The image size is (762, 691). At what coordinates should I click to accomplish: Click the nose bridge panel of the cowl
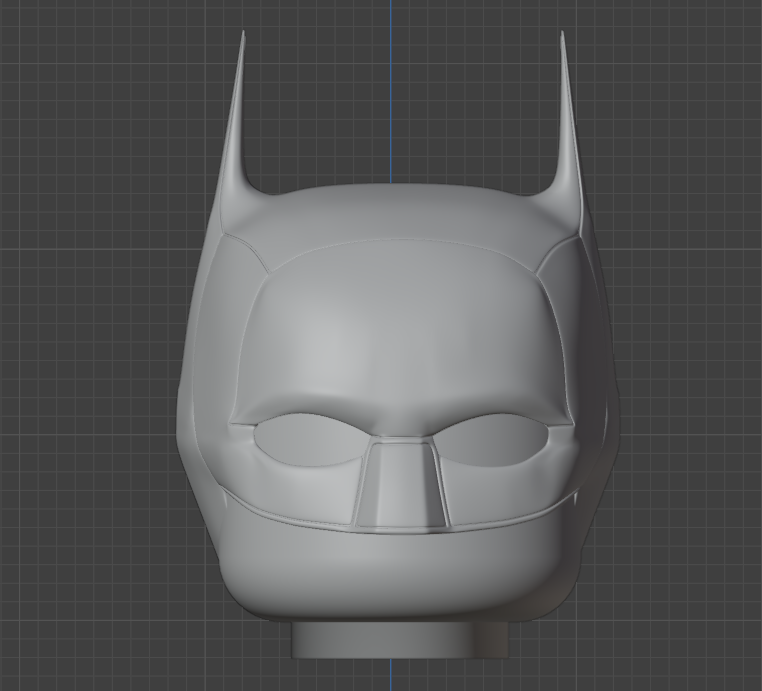pos(401,484)
